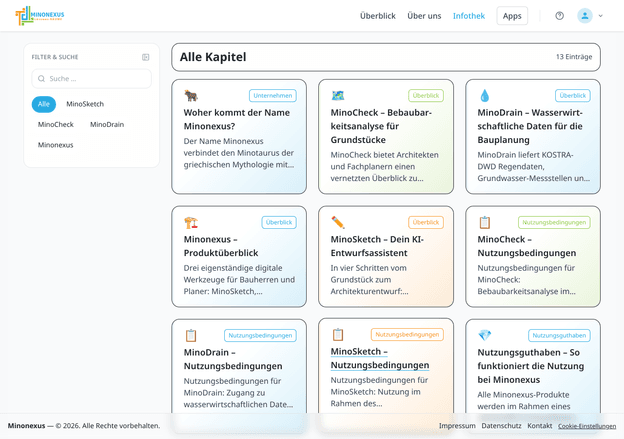
Task: Open 'MinoSketch – Dein KI-Entwurfsassistent' title
Action: [x=377, y=246]
